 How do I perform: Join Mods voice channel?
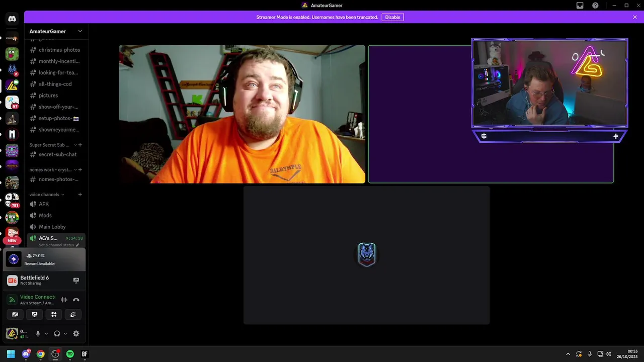(x=56, y=215)
